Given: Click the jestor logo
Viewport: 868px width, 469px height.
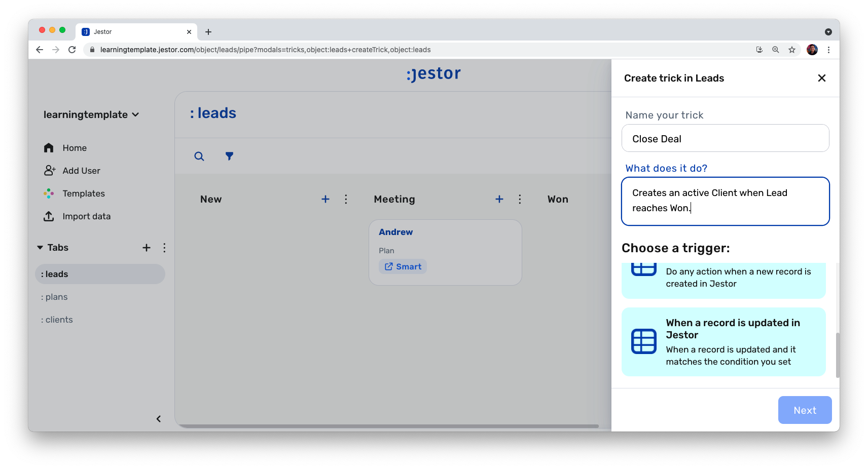Looking at the screenshot, I should (x=433, y=74).
